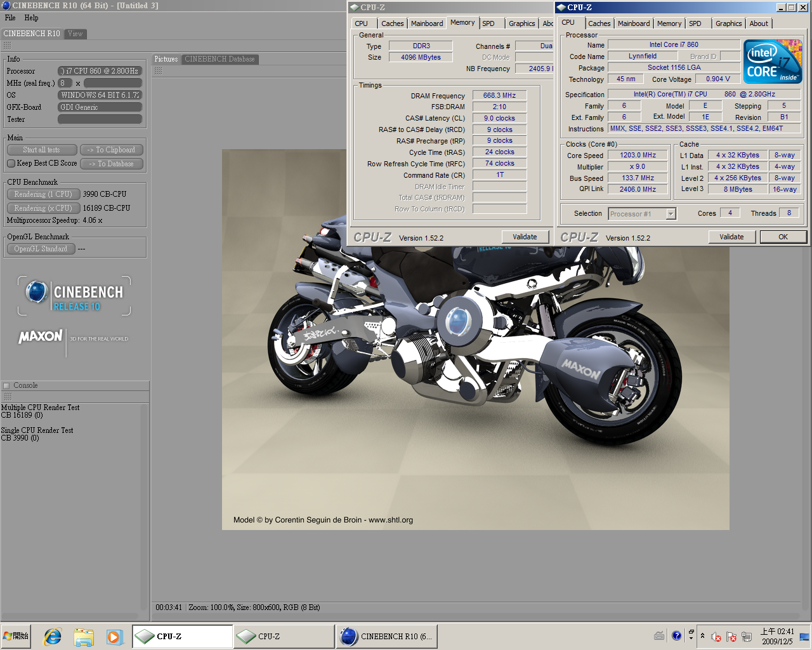Click the language bar help icon
Screen dimensions: 812x650
[x=677, y=635]
